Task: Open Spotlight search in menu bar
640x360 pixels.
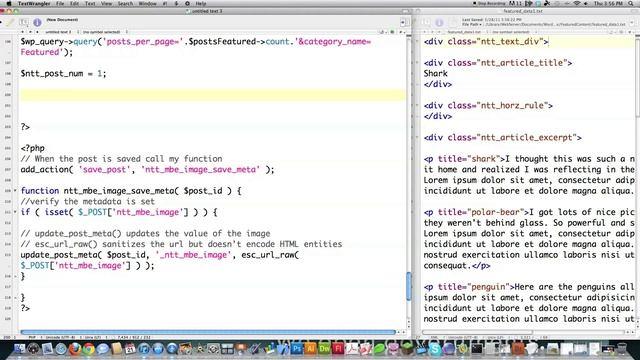Action: click(x=631, y=3)
